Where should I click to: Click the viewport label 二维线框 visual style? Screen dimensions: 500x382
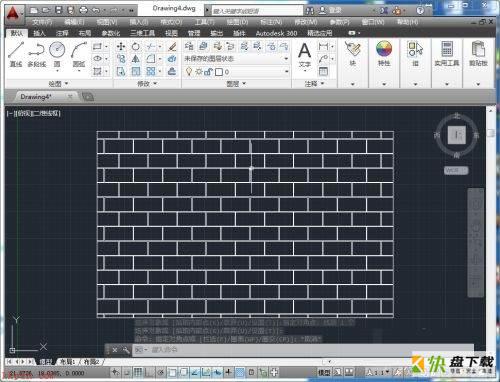point(45,113)
